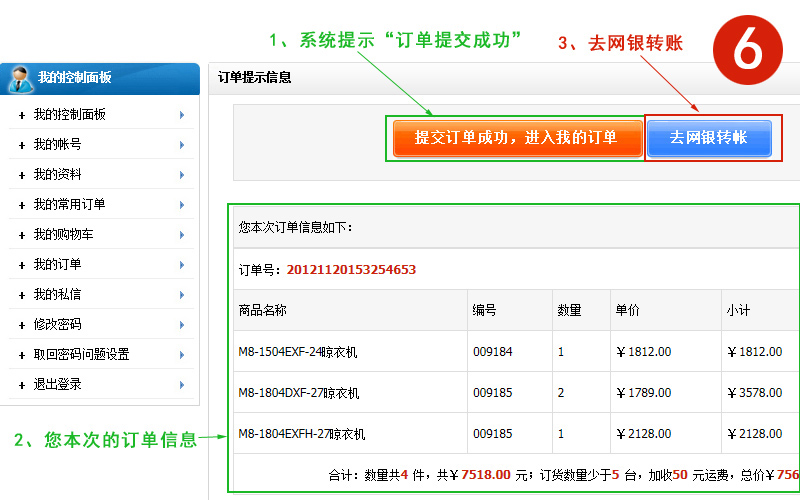Click arrow icon beside 我的购物车
The image size is (800, 500).
(182, 235)
